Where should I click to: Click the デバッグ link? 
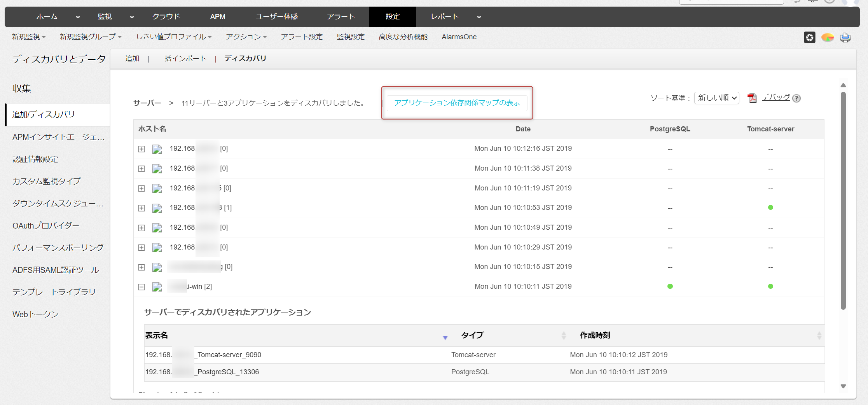pyautogui.click(x=775, y=98)
